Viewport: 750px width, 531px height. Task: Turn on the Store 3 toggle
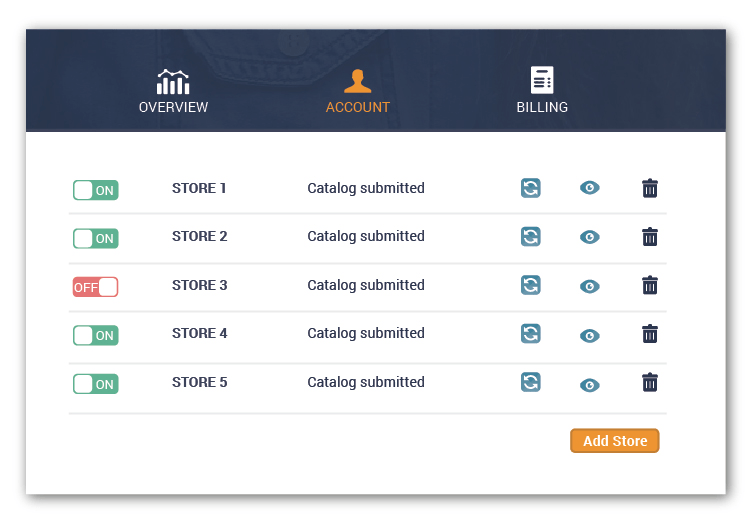point(96,287)
